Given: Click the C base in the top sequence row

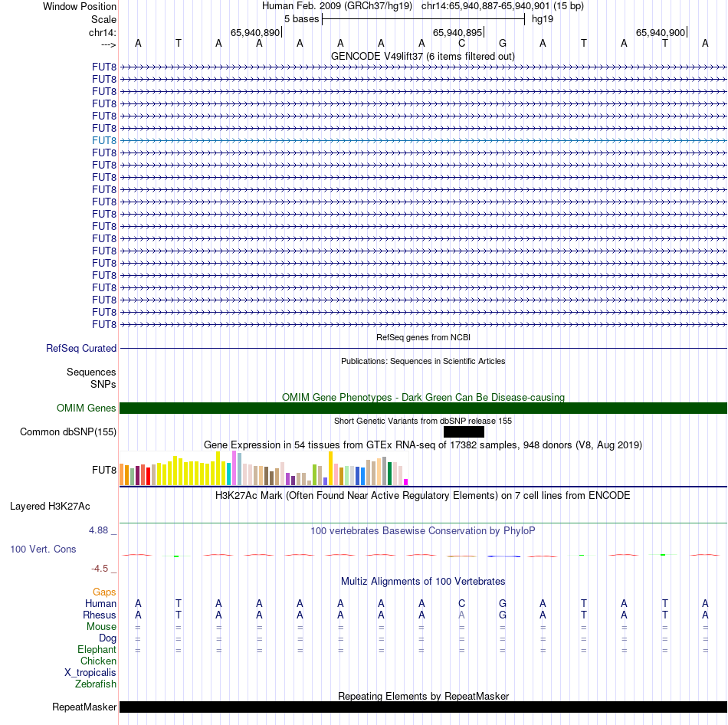Looking at the screenshot, I should pyautogui.click(x=461, y=43).
